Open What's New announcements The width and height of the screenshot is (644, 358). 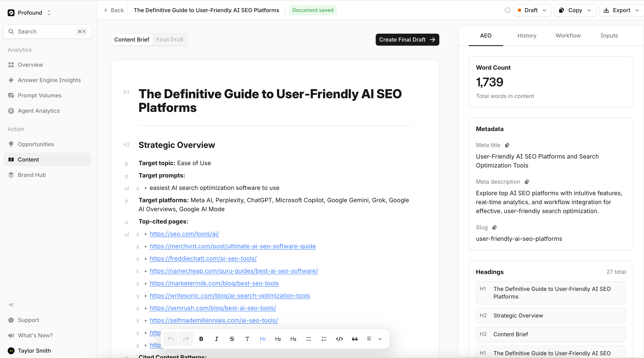[48, 335]
